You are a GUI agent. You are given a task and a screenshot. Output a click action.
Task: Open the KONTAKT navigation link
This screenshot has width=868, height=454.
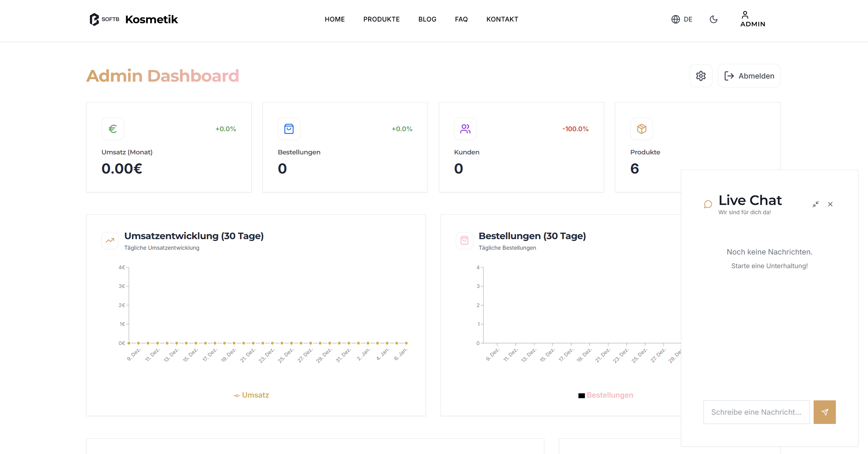pyautogui.click(x=502, y=19)
